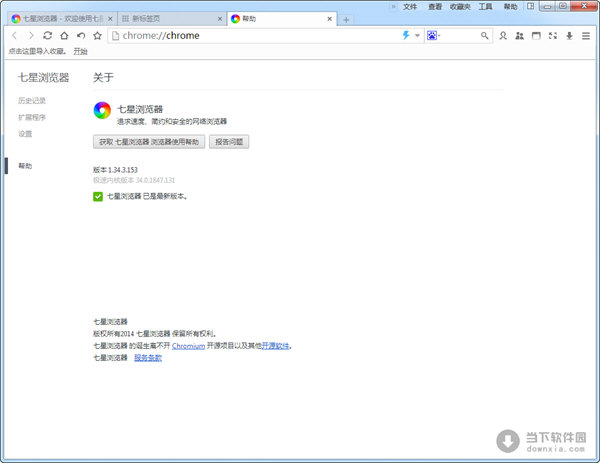Viewport: 600px width, 463px height.
Task: Click the 关于 page heading
Action: click(103, 78)
